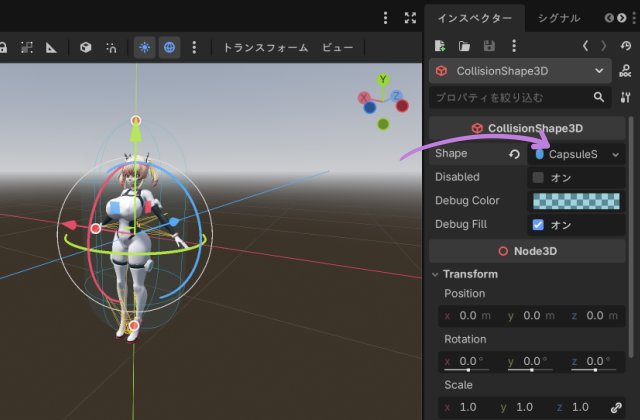Toggle the Scale link-ratio chain icon
This screenshot has height=420, width=640.
coord(616,407)
